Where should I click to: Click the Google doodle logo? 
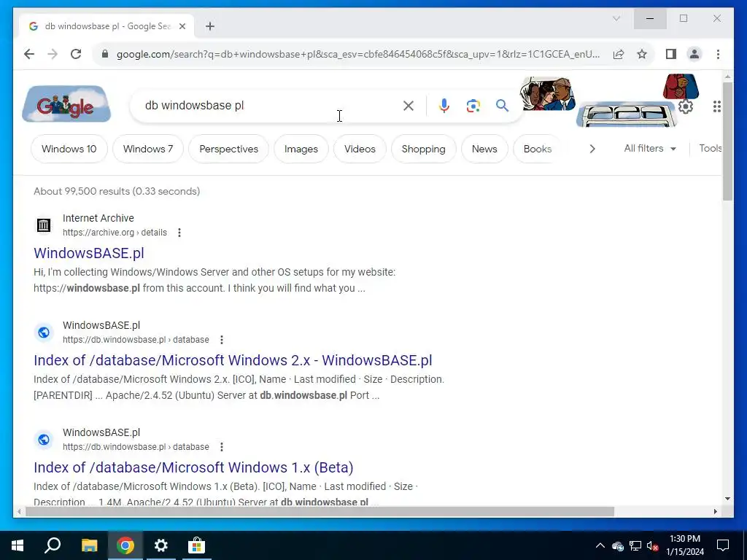[66, 104]
